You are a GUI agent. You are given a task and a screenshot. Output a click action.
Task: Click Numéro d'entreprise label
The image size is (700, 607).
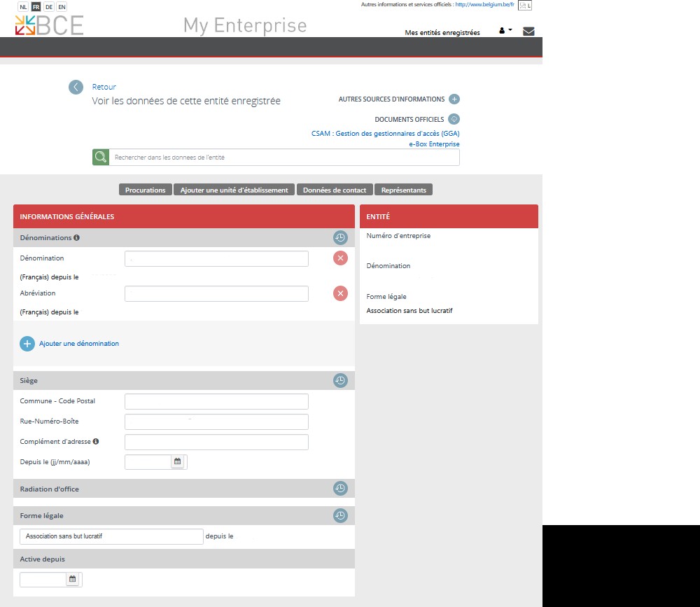399,235
